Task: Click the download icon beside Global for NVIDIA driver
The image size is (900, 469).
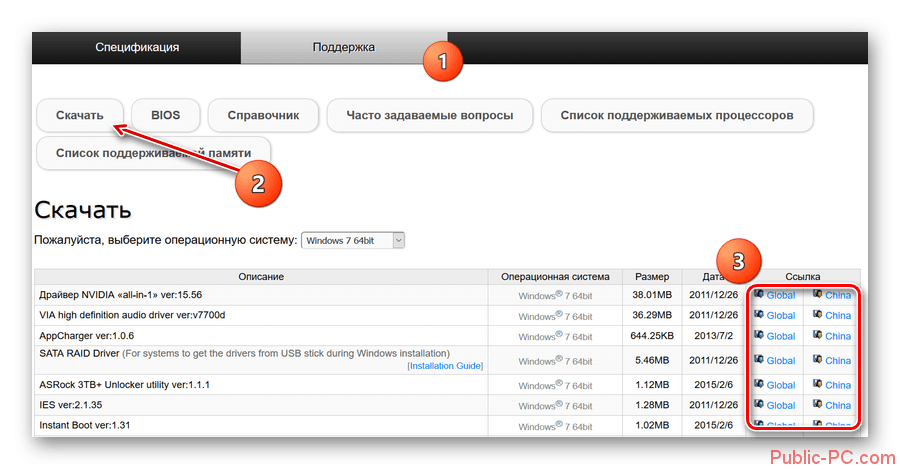Action: [x=759, y=294]
